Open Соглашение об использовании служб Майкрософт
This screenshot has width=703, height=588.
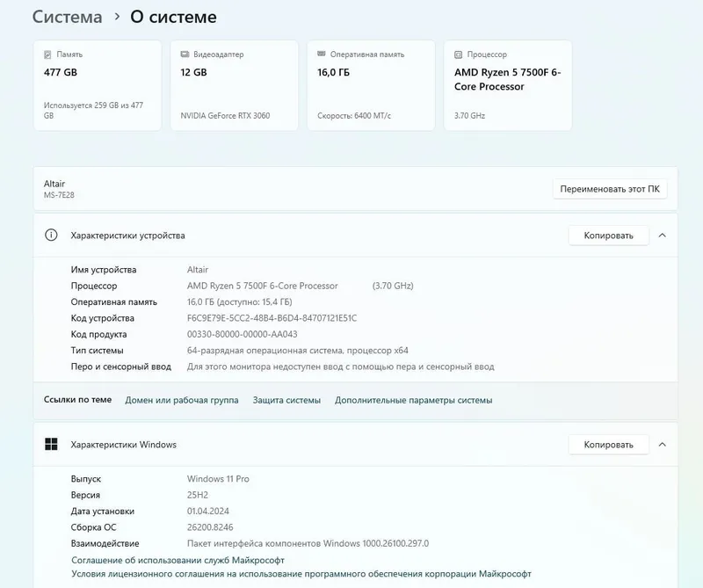pos(178,560)
